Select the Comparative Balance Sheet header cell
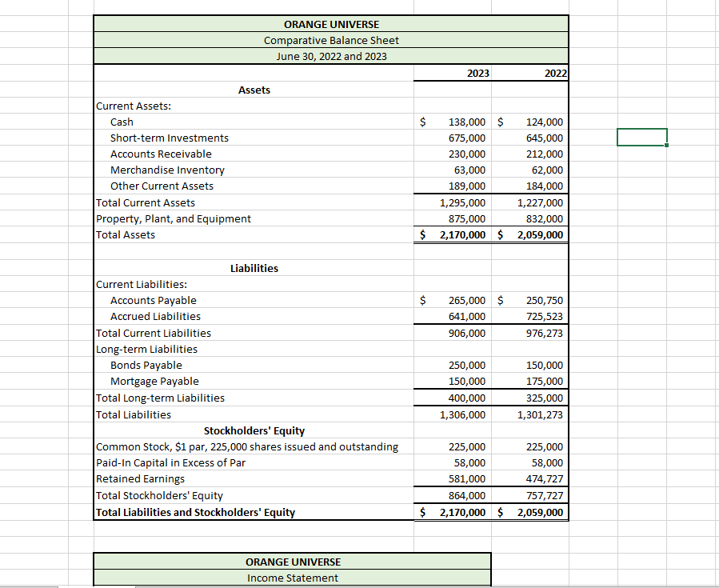The image size is (719, 588). (331, 40)
